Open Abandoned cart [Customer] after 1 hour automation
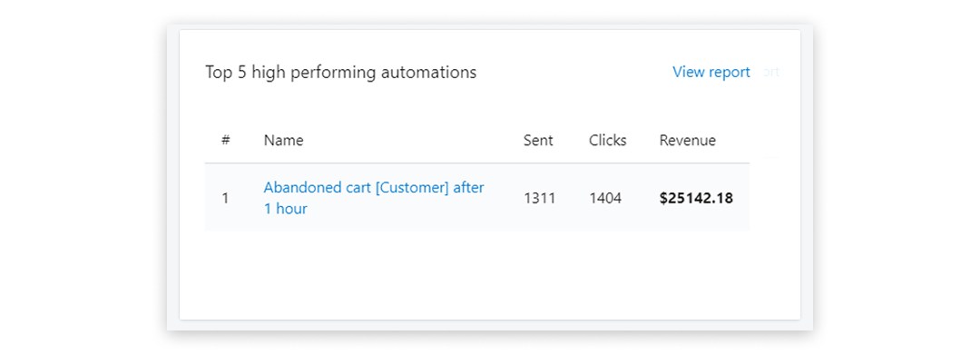 [374, 198]
